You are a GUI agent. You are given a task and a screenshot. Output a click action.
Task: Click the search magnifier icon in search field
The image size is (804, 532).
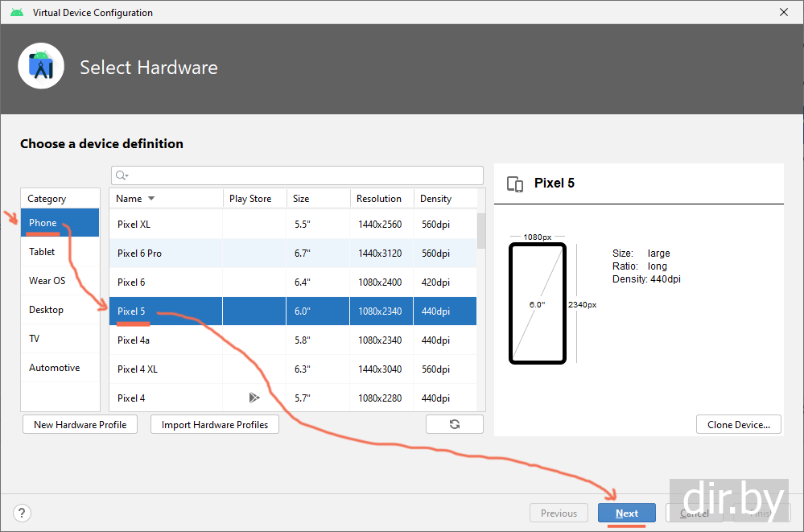point(121,175)
